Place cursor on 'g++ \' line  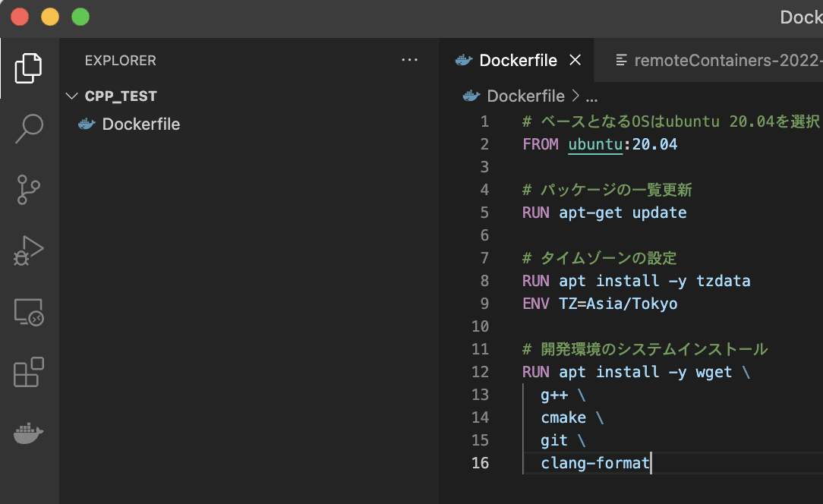point(563,395)
